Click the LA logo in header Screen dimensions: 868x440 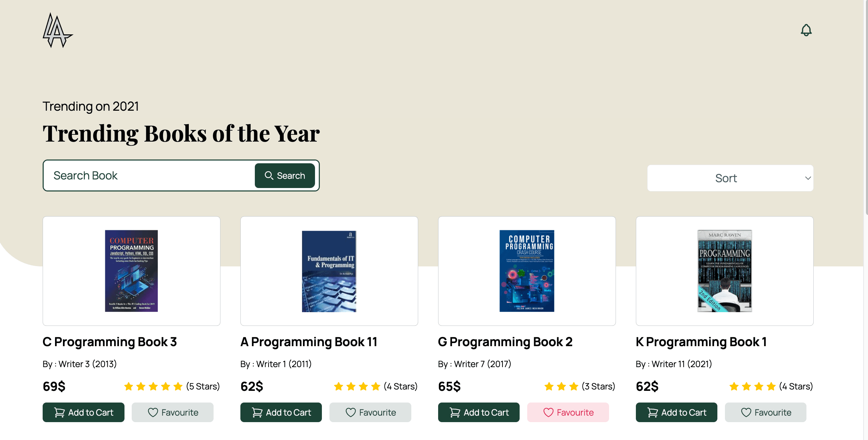[x=57, y=30]
